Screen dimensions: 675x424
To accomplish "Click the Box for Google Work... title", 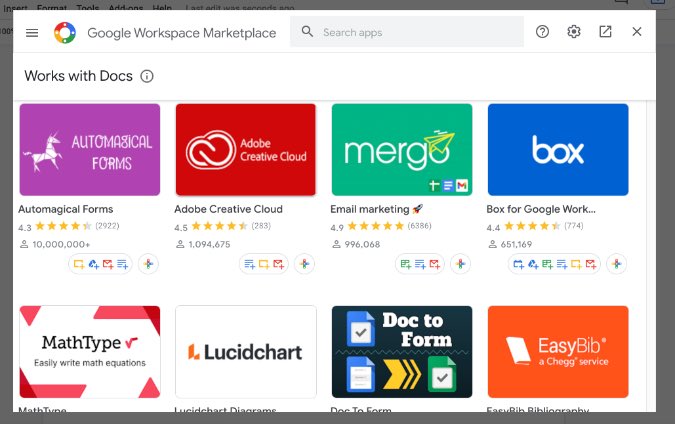I will (x=541, y=209).
